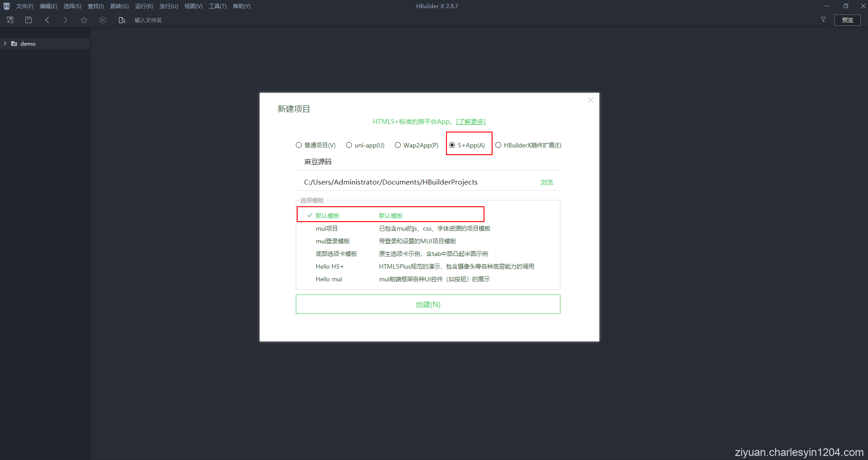The width and height of the screenshot is (868, 460).
Task: Click the forward navigation arrow icon
Action: click(x=65, y=20)
